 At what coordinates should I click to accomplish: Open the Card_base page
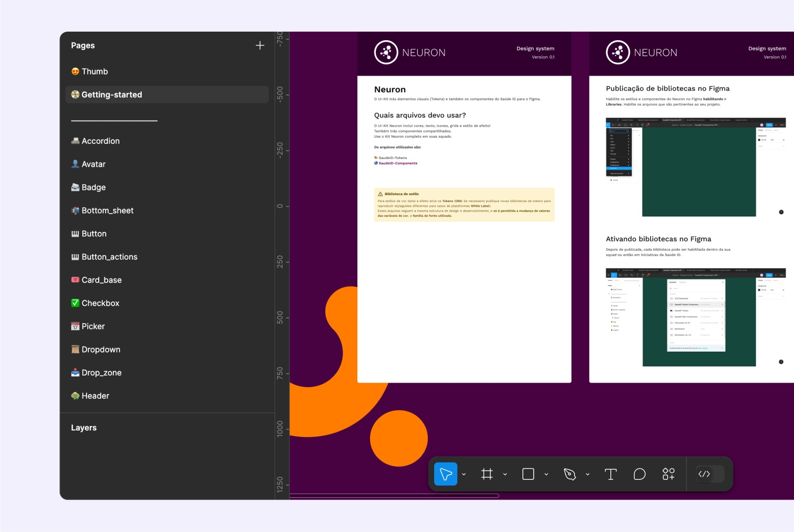(x=167, y=280)
